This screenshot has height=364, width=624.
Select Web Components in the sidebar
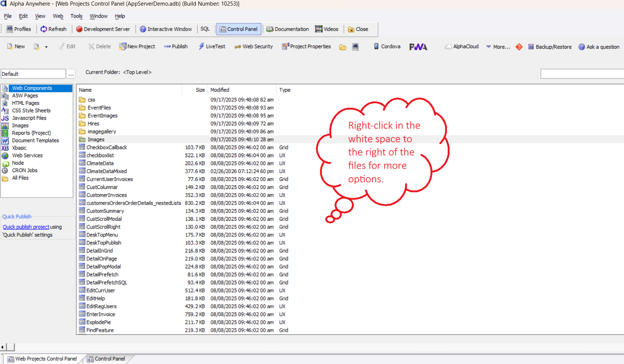pos(37,88)
